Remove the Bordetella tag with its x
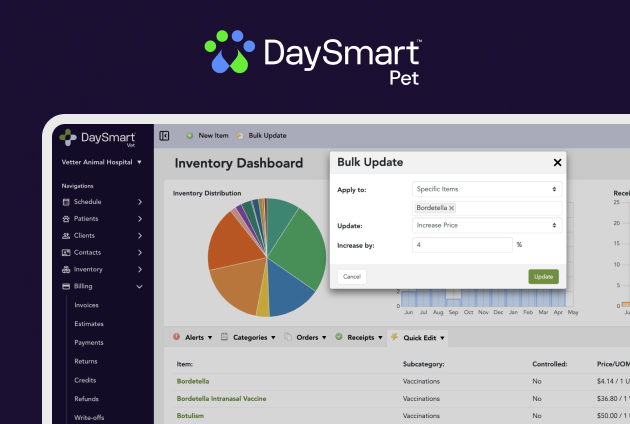The image size is (630, 424). 452,208
